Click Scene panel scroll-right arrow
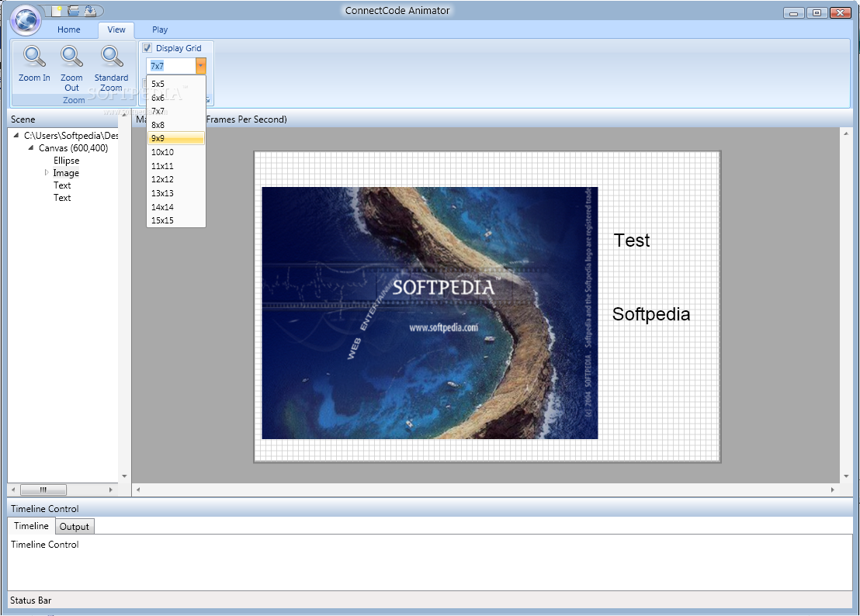This screenshot has height=616, width=860. (x=111, y=490)
